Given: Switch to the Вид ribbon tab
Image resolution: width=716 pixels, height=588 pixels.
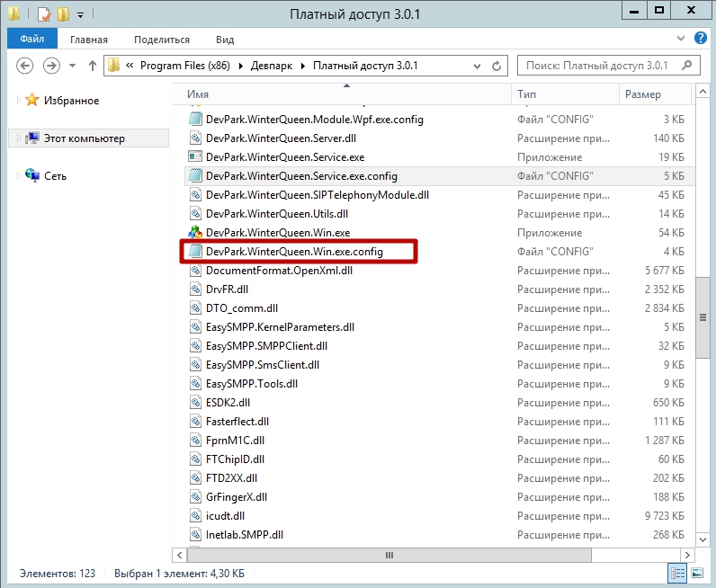Looking at the screenshot, I should (225, 40).
